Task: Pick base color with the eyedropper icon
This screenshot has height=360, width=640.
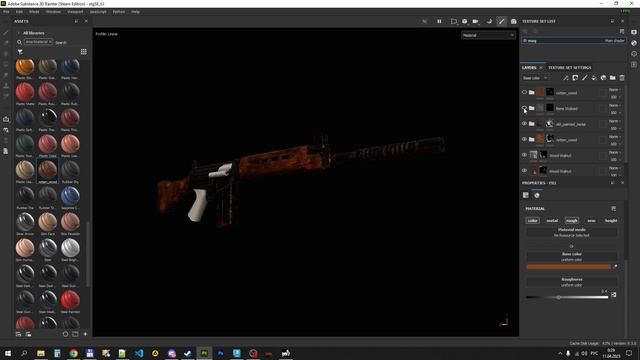Action: [x=616, y=267]
